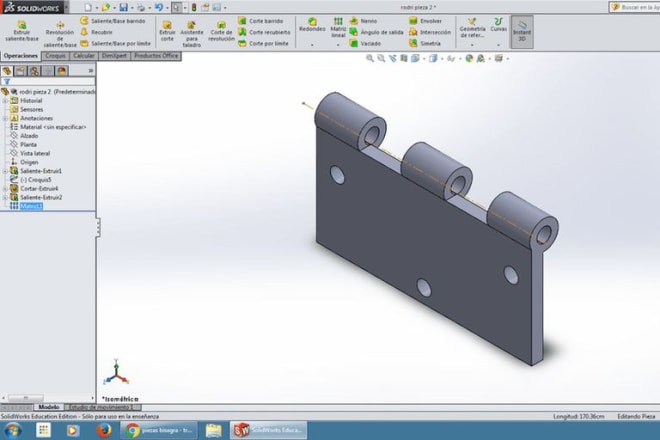
Task: Open Estudio de movimiento 1 tab
Action: tap(103, 407)
